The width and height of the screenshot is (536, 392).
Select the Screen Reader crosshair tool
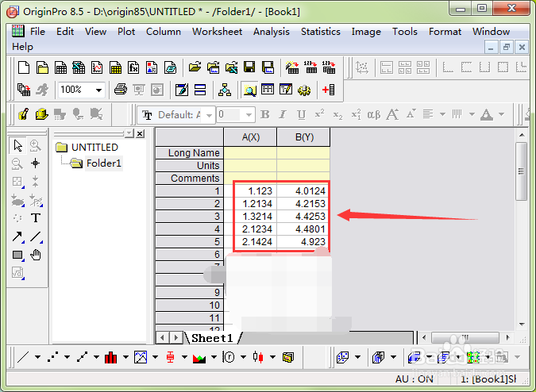tap(36, 163)
